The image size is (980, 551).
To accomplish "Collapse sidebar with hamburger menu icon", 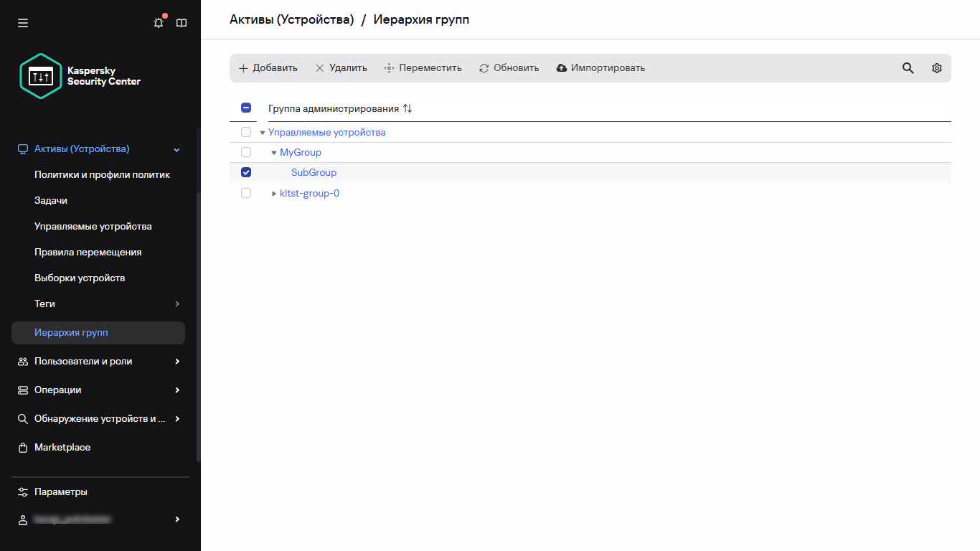I will (22, 22).
